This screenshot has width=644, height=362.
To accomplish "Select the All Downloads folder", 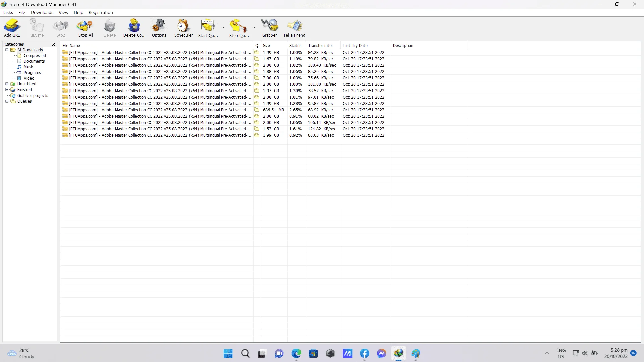I will coord(30,50).
